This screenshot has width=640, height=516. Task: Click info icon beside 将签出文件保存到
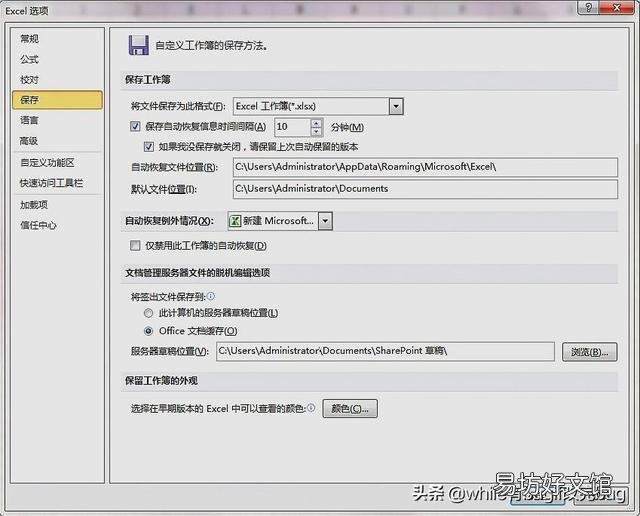click(211, 296)
